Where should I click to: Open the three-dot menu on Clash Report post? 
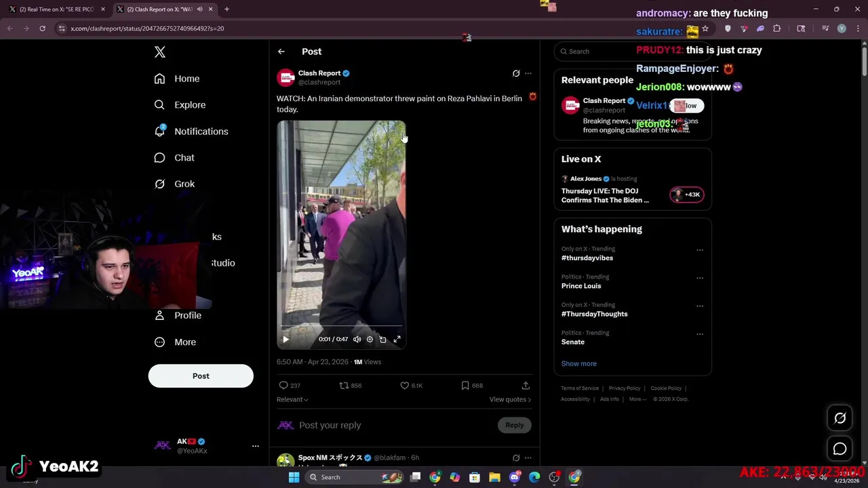[528, 73]
